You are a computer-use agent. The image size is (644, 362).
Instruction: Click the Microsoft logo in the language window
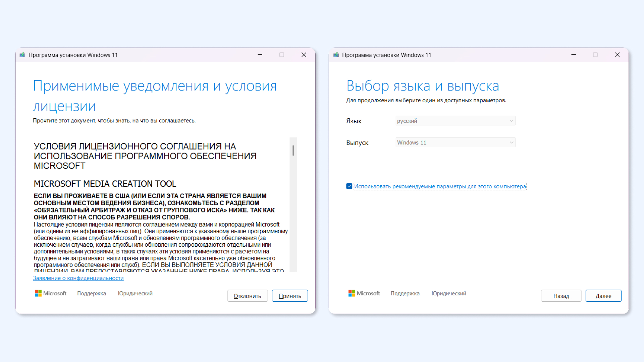(364, 293)
